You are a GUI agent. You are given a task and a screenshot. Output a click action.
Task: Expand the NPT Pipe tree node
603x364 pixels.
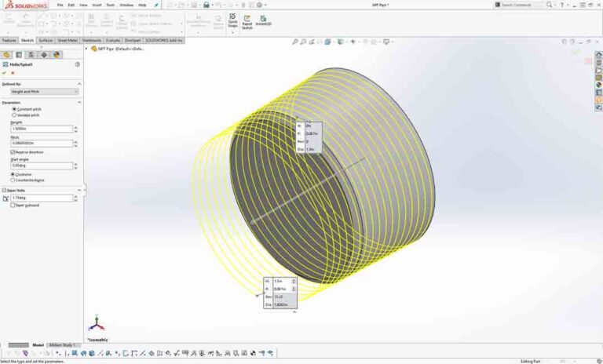pos(91,49)
